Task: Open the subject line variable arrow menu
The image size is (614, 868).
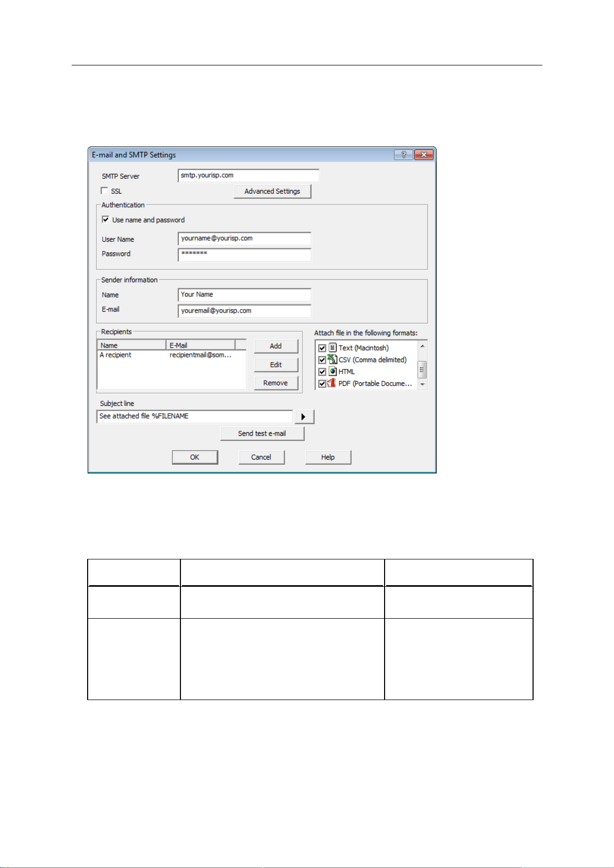Action: (304, 417)
